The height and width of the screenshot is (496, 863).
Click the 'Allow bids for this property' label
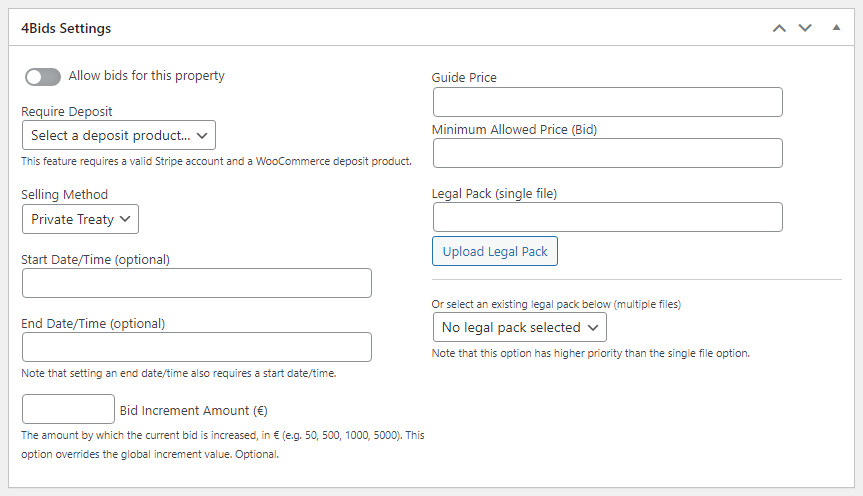pyautogui.click(x=146, y=76)
